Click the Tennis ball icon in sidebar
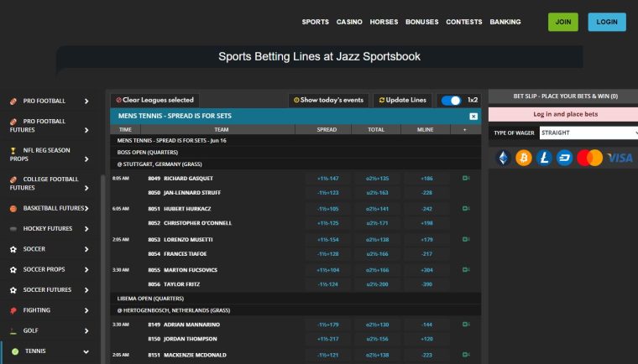 tap(15, 351)
